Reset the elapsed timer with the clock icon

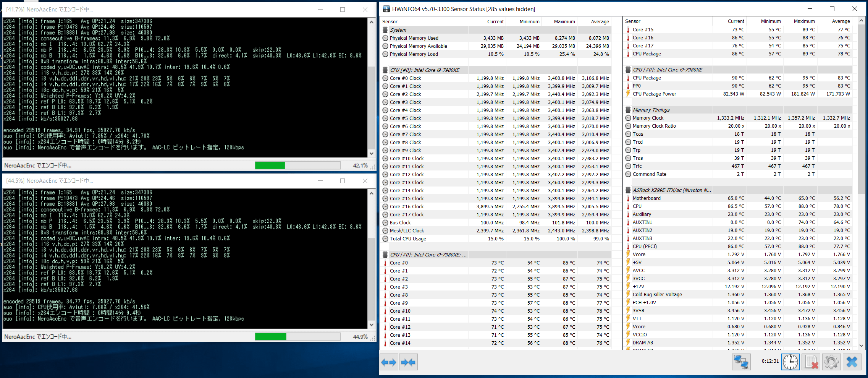pos(790,362)
